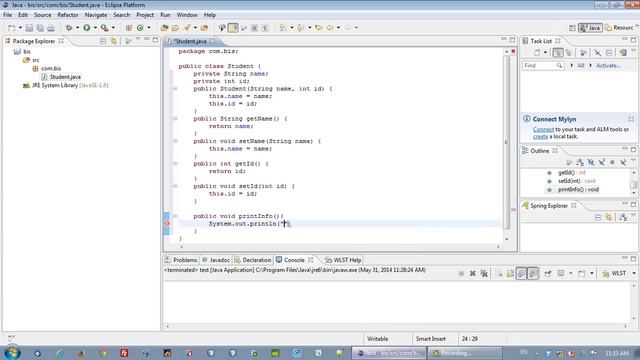Image resolution: width=640 pixels, height=360 pixels.
Task: Open the Navigate menu
Action: (96, 15)
